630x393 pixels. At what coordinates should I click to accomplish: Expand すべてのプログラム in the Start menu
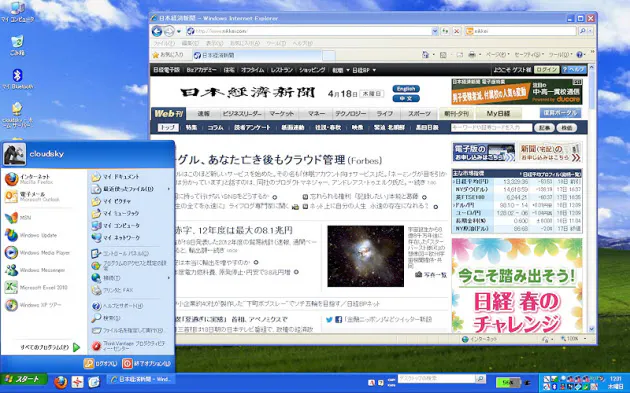50,347
